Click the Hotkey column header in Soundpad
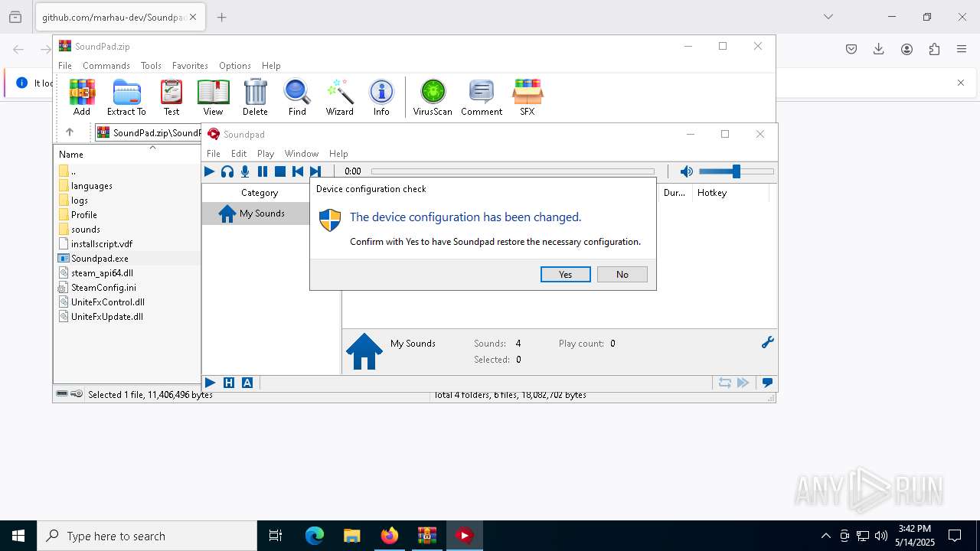 click(729, 193)
